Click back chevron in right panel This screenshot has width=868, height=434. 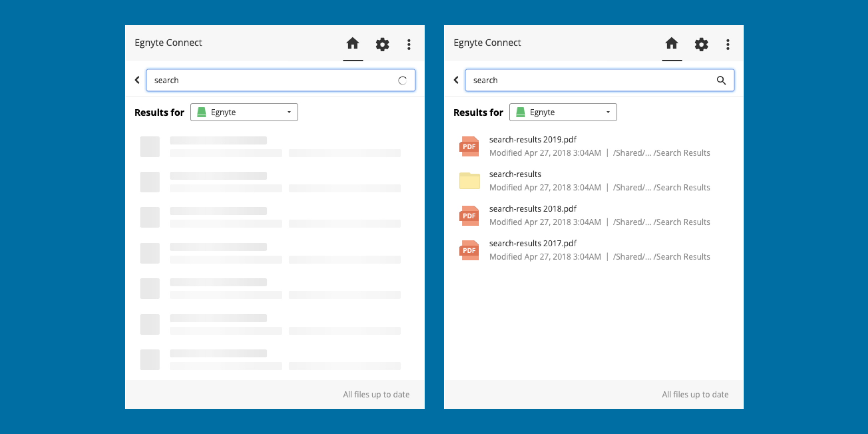tap(456, 80)
